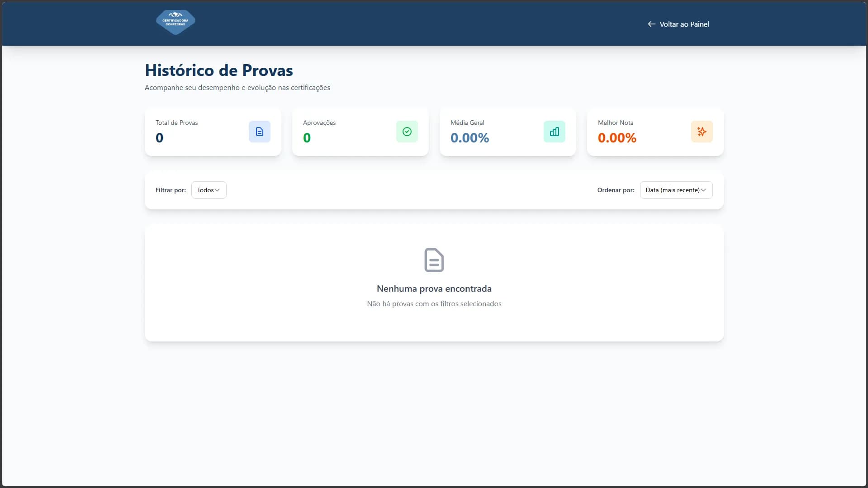Click the Não há provas com os filtros selecionados text
This screenshot has width=868, height=488.
pos(434,304)
